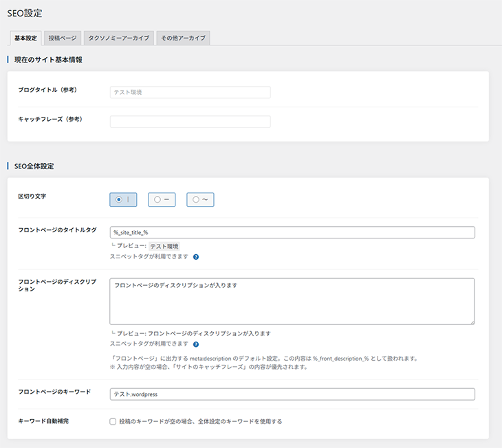Screen dimensions: 502x448
Task: Open the タクソノミーアーカイブ tab
Action: (120, 38)
